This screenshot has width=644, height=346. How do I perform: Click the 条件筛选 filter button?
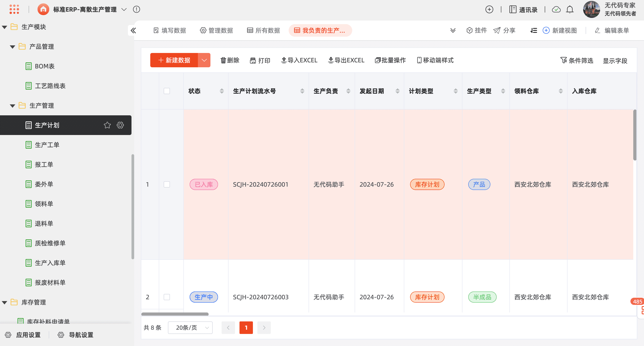coord(576,60)
